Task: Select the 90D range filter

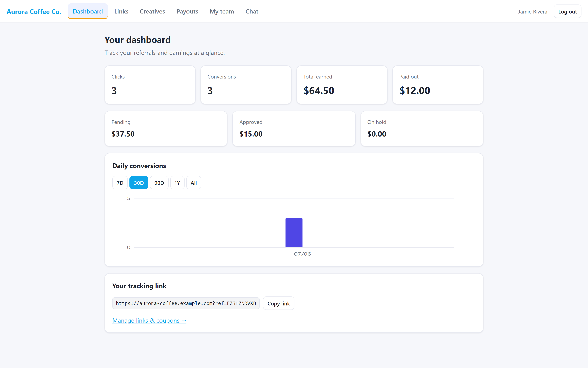Action: [159, 183]
